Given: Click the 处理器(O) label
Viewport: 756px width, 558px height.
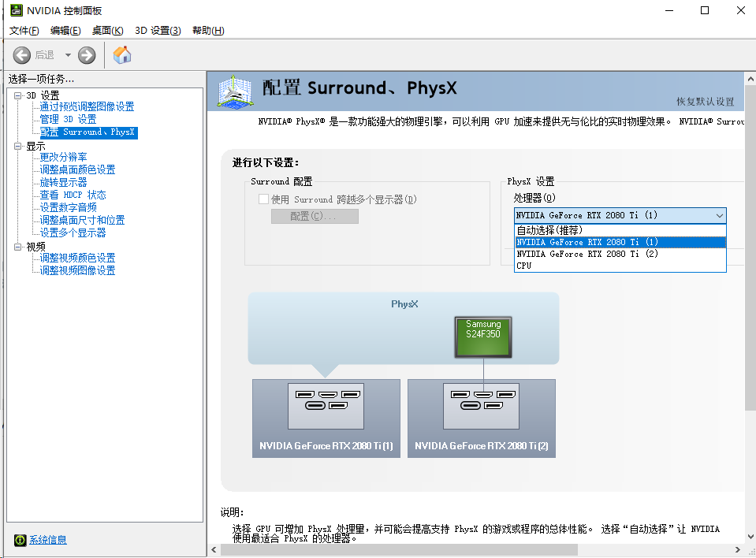Looking at the screenshot, I should click(534, 198).
